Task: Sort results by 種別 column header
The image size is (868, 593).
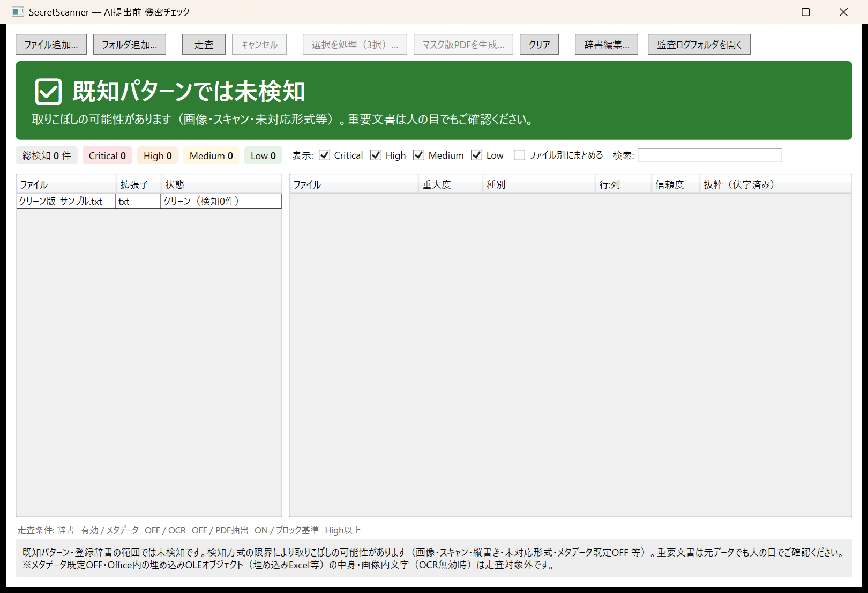Action: tap(539, 184)
